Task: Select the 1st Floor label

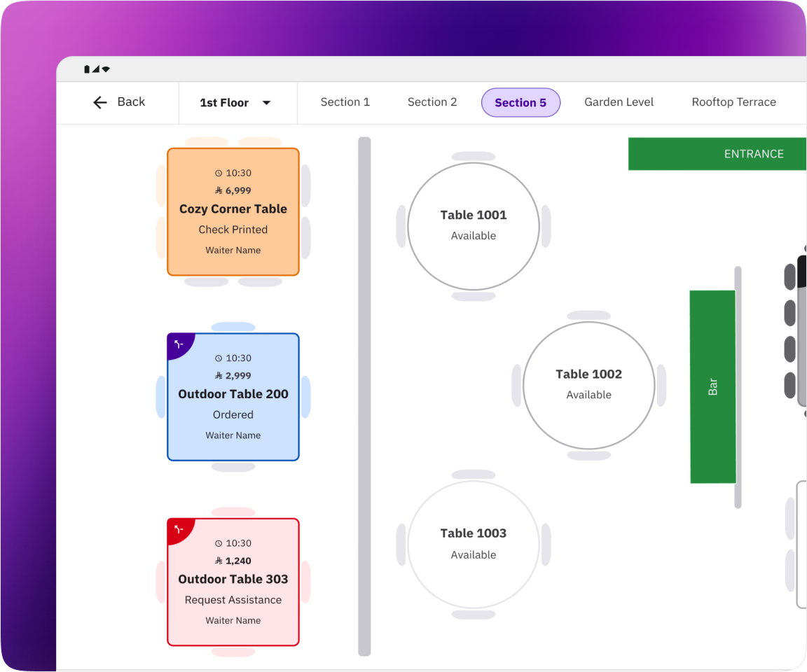Action: click(x=224, y=103)
